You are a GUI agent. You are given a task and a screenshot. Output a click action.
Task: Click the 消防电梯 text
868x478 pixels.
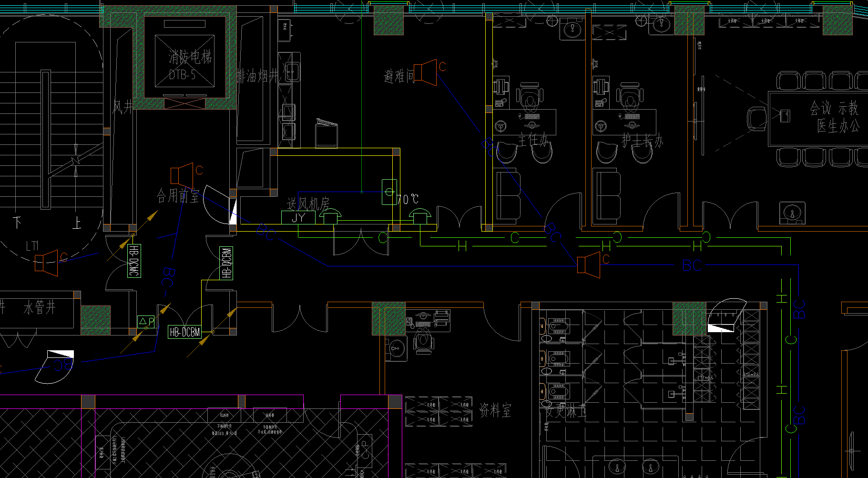(190, 58)
